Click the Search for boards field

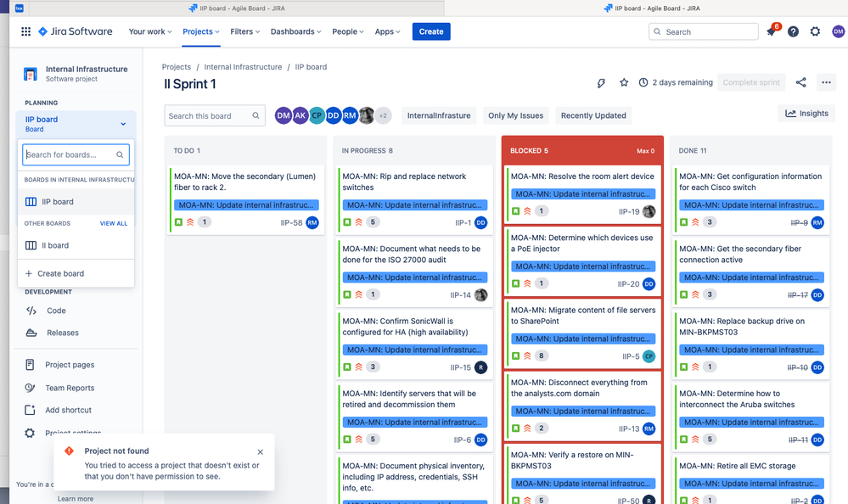pos(76,154)
